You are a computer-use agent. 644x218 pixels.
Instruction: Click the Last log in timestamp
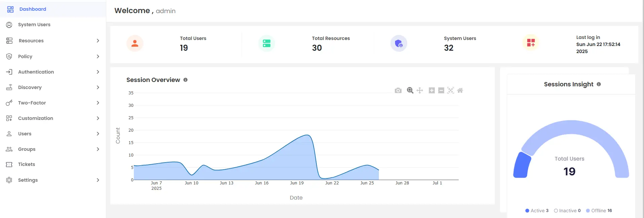598,48
